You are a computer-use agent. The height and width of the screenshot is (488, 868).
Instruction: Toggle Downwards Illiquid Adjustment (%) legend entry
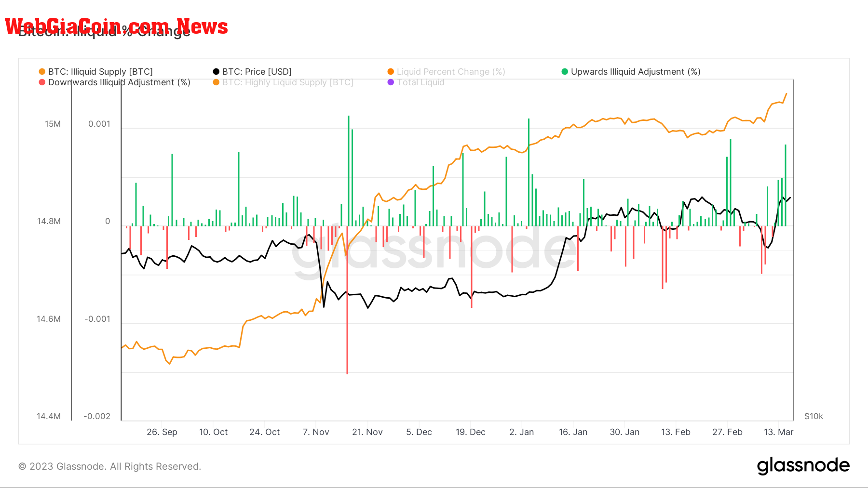click(x=115, y=82)
